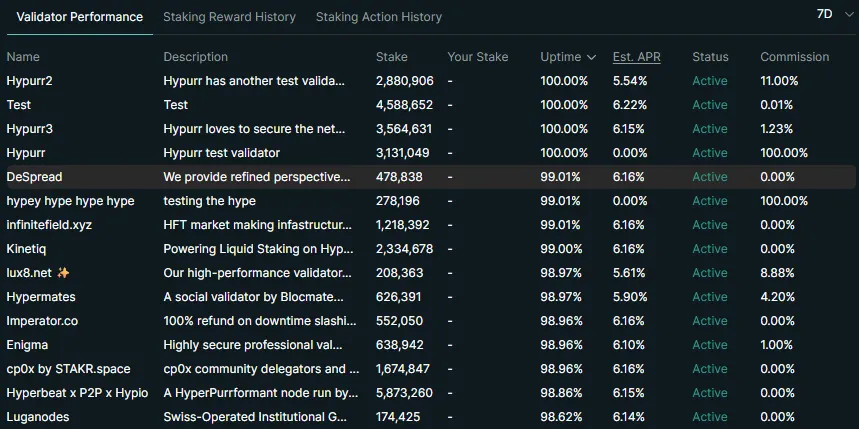The height and width of the screenshot is (429, 859).
Task: Click the Name column header
Action: (23, 57)
